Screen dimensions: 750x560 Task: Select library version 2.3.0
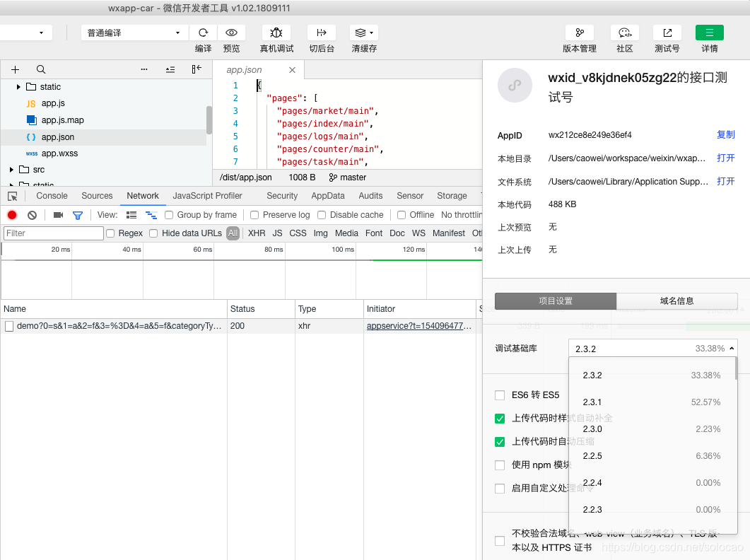point(652,429)
